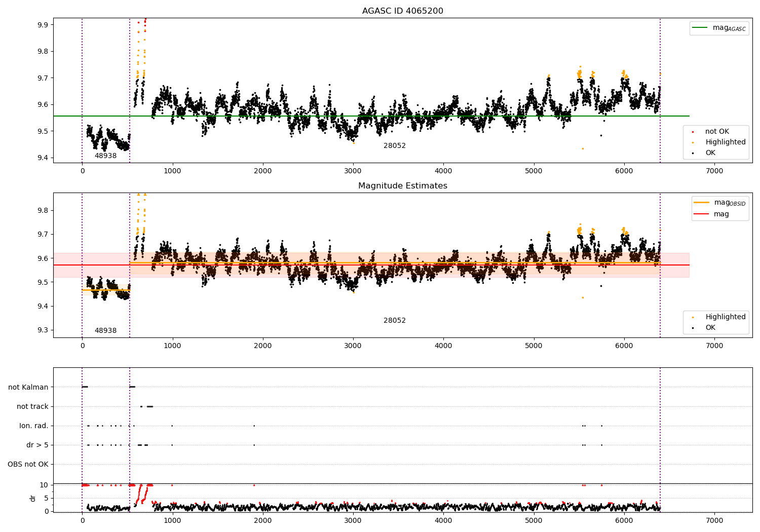Click the 10 tick on dr axis

(x=45, y=485)
